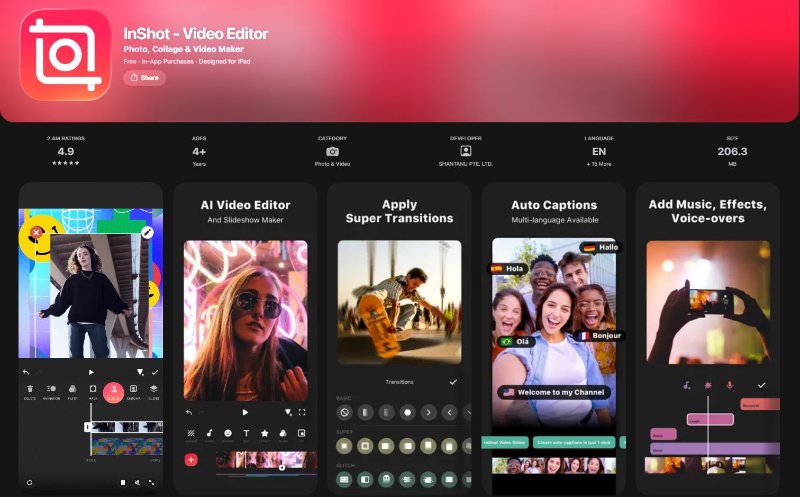Open the EN language info with 15 More
The image size is (800, 497).
598,152
